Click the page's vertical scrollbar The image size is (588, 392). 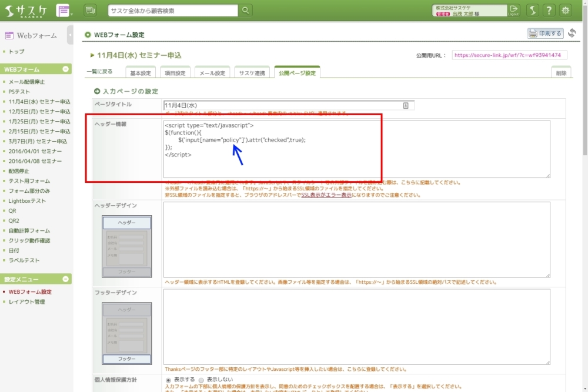(x=583, y=176)
